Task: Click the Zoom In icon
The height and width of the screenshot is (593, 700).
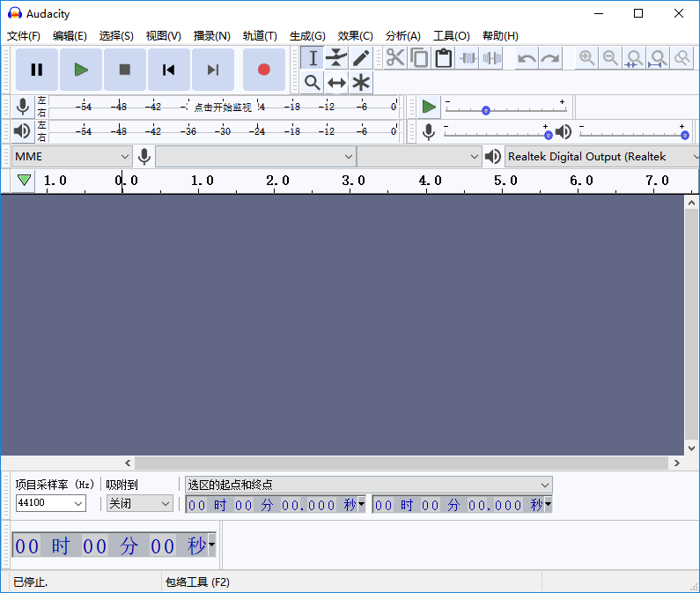Action: (587, 58)
